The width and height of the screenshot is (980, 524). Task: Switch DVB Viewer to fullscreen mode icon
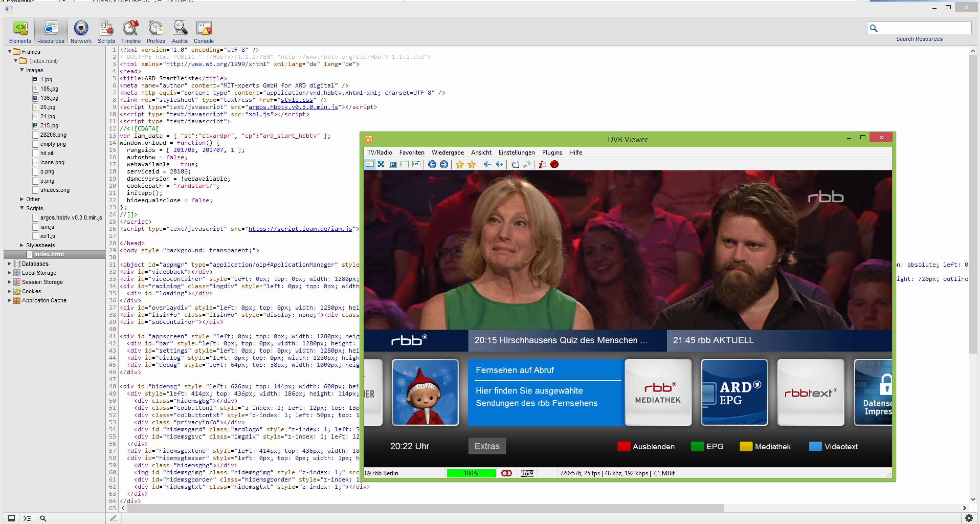click(x=381, y=165)
